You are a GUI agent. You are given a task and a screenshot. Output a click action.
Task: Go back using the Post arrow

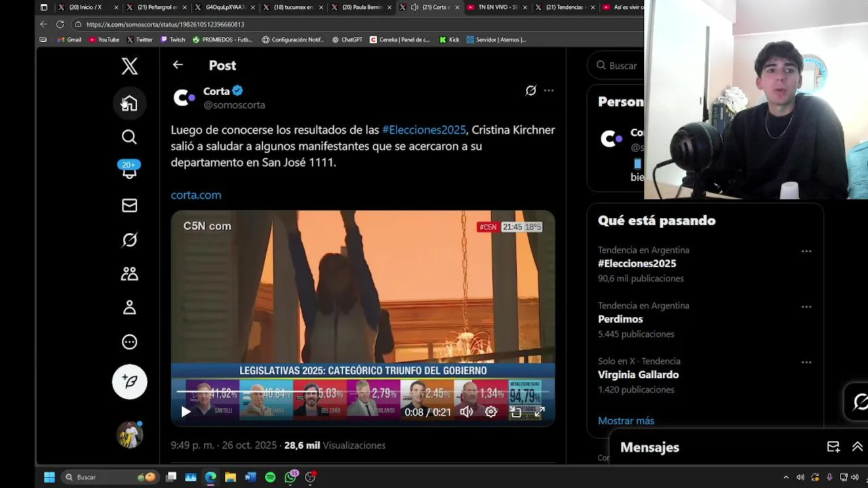tap(178, 65)
